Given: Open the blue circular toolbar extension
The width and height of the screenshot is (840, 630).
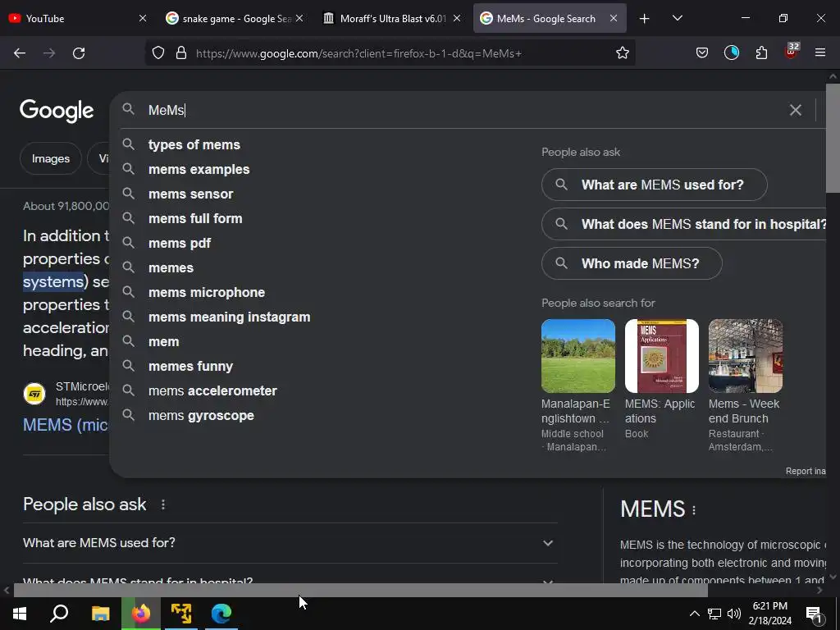Looking at the screenshot, I should click(x=731, y=52).
